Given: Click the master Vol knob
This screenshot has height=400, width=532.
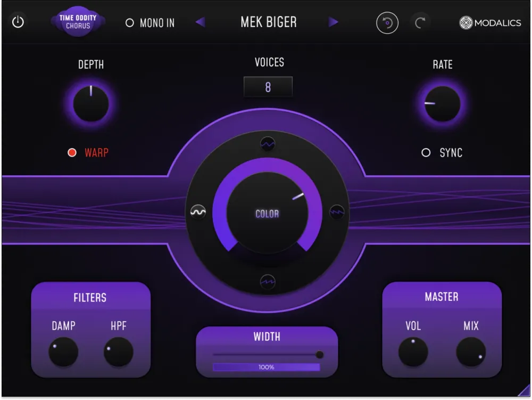Looking at the screenshot, I should click(413, 352).
